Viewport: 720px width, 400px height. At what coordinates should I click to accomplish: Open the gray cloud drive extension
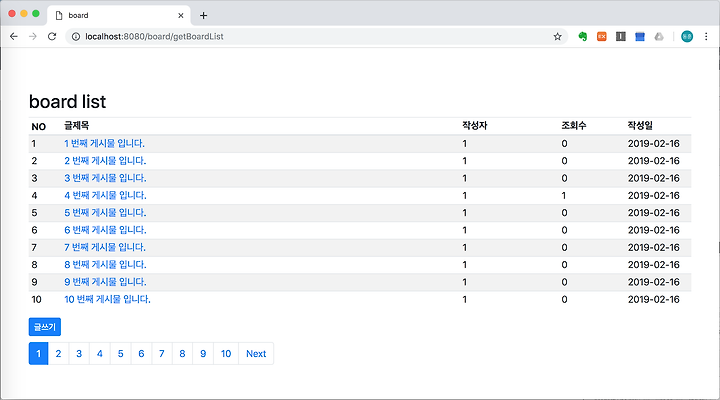coord(659,36)
